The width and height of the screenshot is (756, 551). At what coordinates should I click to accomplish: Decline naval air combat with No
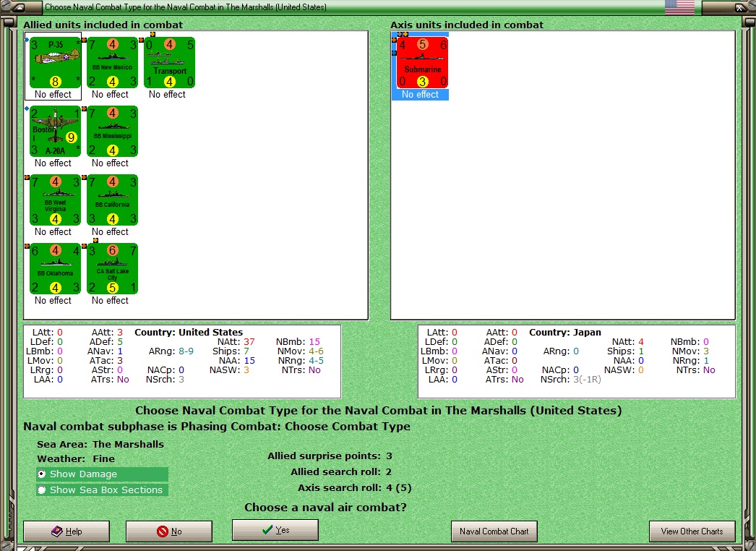pos(168,531)
